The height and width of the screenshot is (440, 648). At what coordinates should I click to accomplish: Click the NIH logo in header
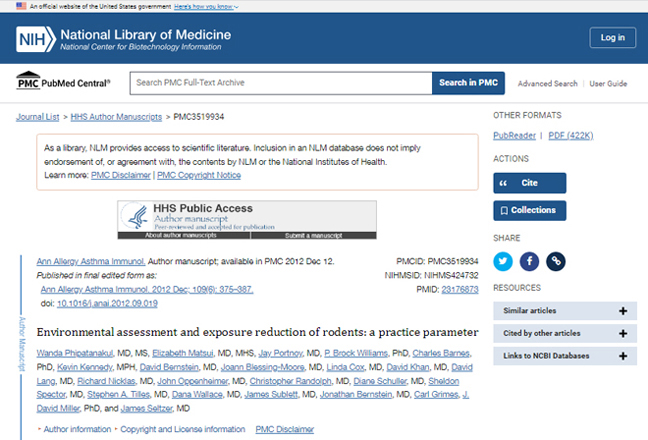click(36, 39)
